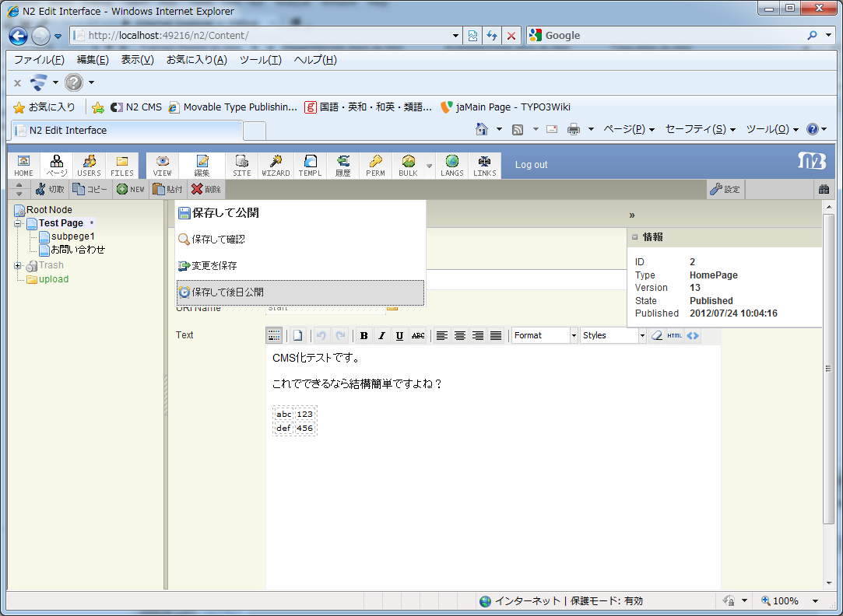Open the USERS management icon
The image size is (843, 616).
click(89, 166)
